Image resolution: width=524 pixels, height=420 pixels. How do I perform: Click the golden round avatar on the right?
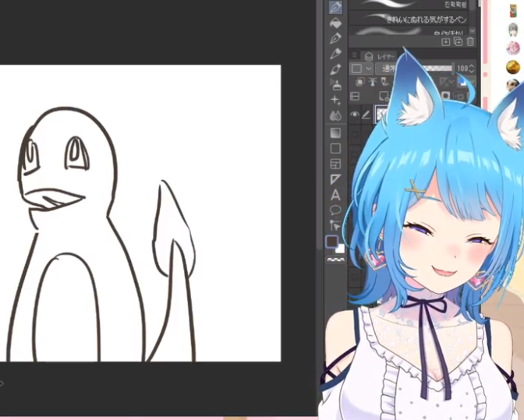(513, 67)
